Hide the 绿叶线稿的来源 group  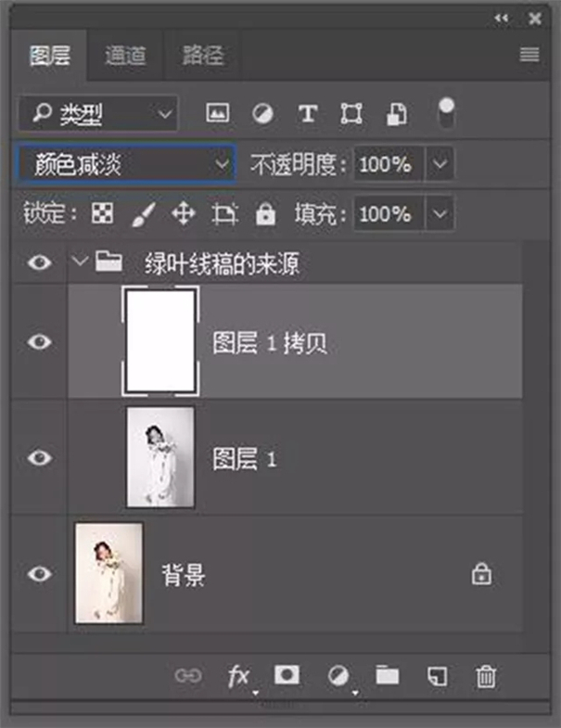(40, 262)
